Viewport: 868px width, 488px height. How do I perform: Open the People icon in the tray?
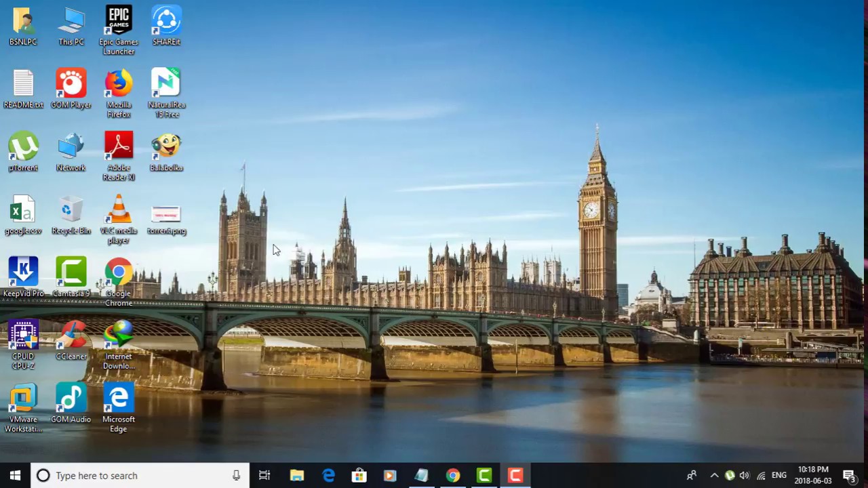[692, 476]
